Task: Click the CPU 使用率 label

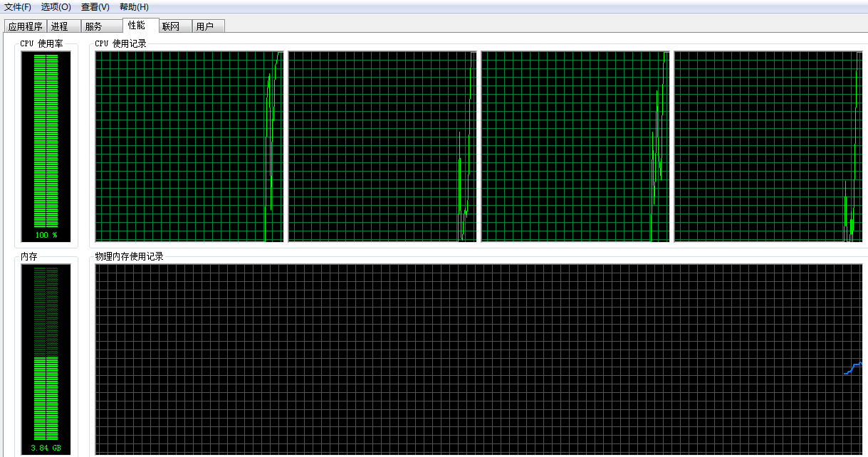Action: (41, 43)
